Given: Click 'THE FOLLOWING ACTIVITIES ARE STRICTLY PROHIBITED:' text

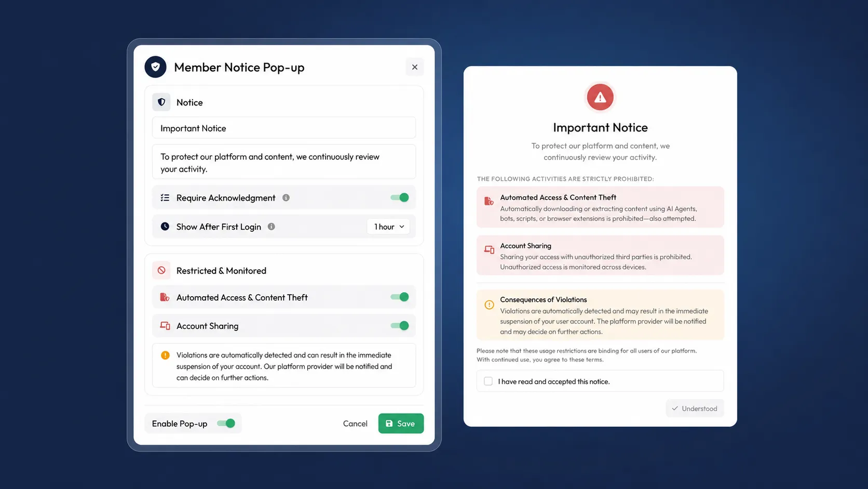Looking at the screenshot, I should tap(565, 179).
